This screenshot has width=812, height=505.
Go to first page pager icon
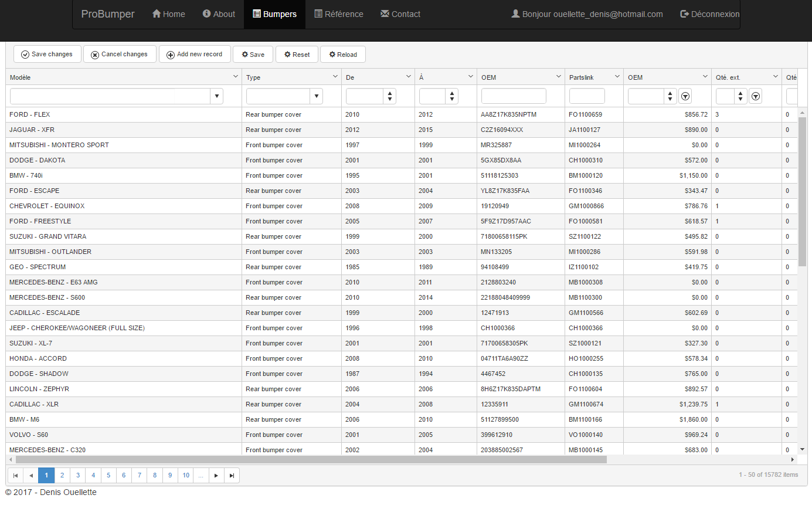pyautogui.click(x=15, y=475)
